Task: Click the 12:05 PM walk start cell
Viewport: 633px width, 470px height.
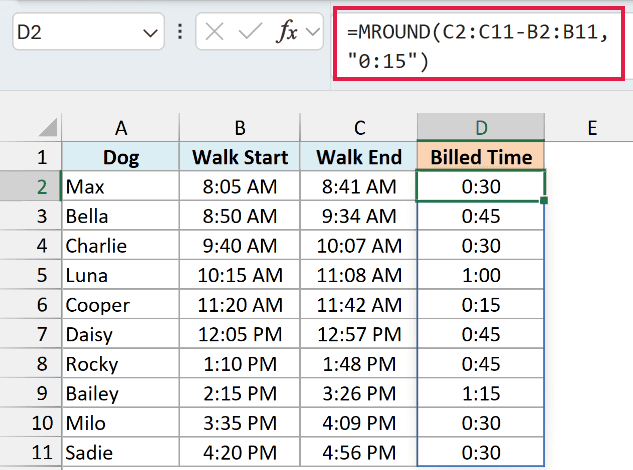Action: tap(240, 334)
